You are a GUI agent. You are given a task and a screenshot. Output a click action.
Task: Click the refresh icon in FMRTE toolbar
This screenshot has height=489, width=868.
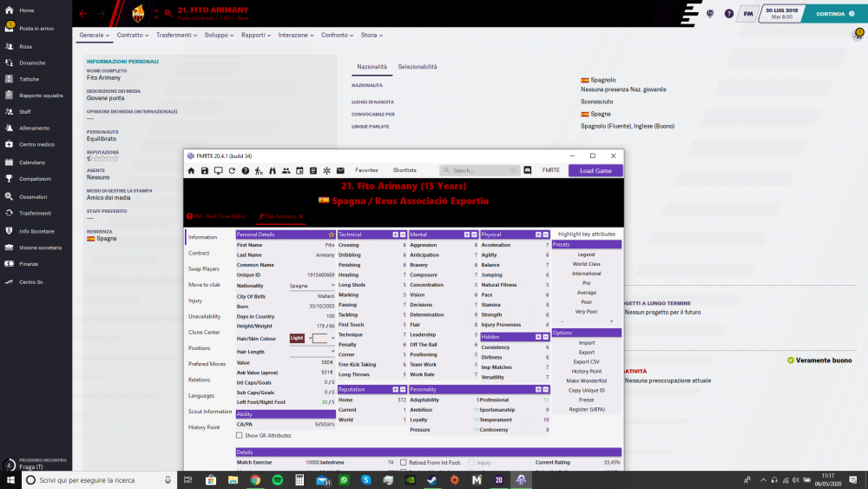[x=232, y=170]
